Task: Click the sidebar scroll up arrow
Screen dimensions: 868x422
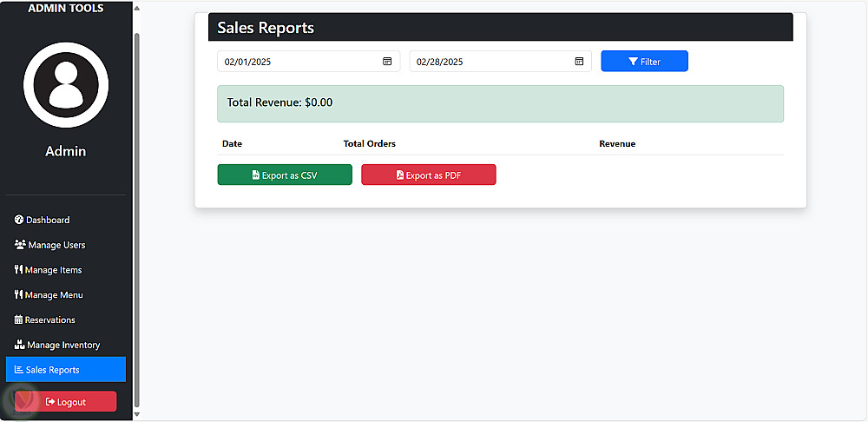Action: tap(136, 8)
